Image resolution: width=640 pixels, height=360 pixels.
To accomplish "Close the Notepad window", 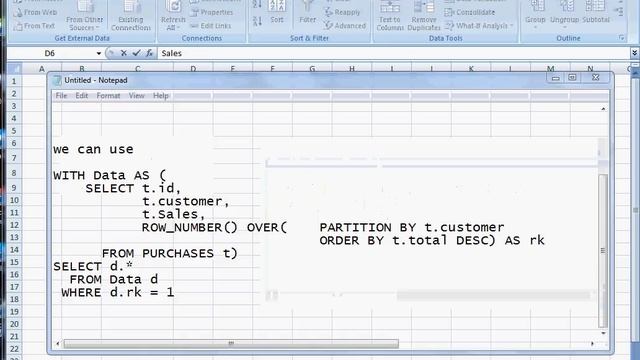I will [596, 78].
